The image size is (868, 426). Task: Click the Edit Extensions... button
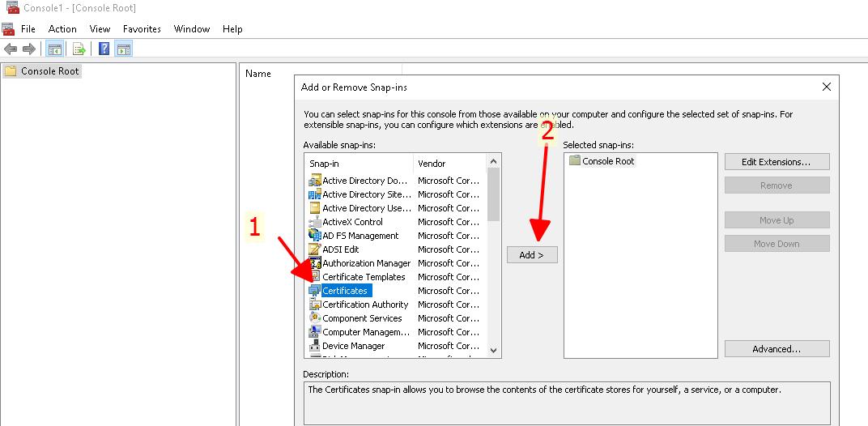[x=777, y=162]
